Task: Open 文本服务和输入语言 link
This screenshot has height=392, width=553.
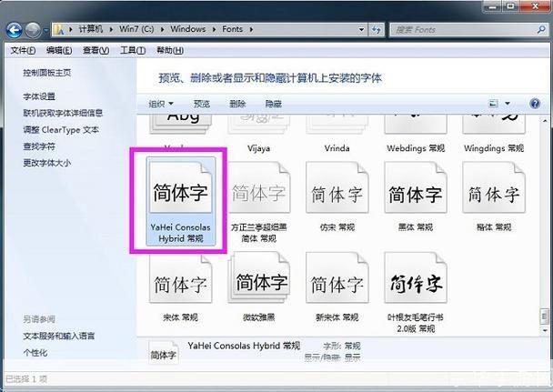Action: [x=59, y=336]
